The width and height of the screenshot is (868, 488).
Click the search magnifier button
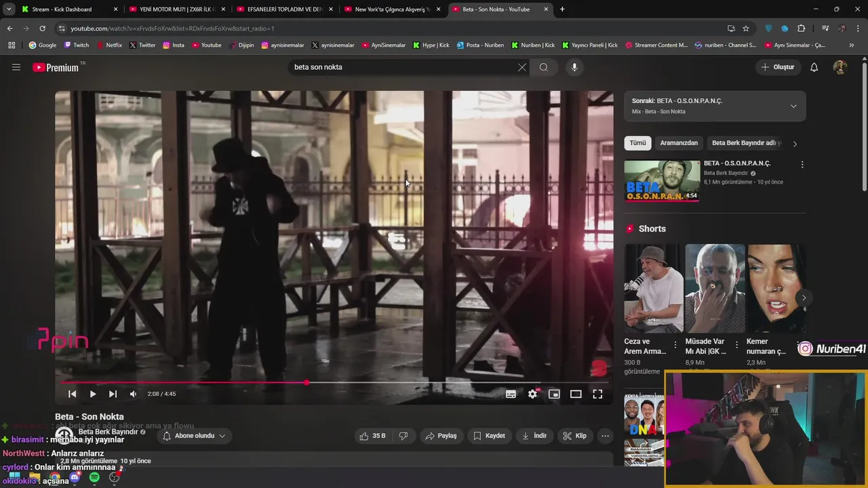click(x=544, y=67)
